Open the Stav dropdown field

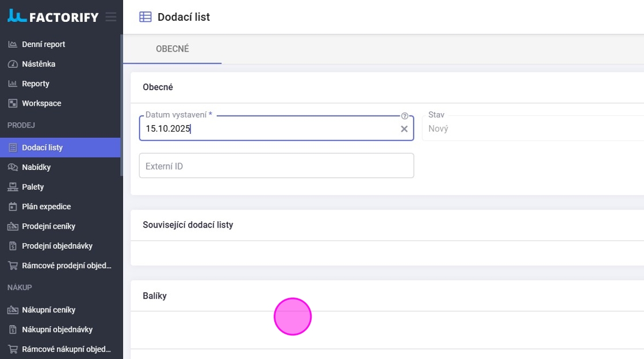[532, 129]
